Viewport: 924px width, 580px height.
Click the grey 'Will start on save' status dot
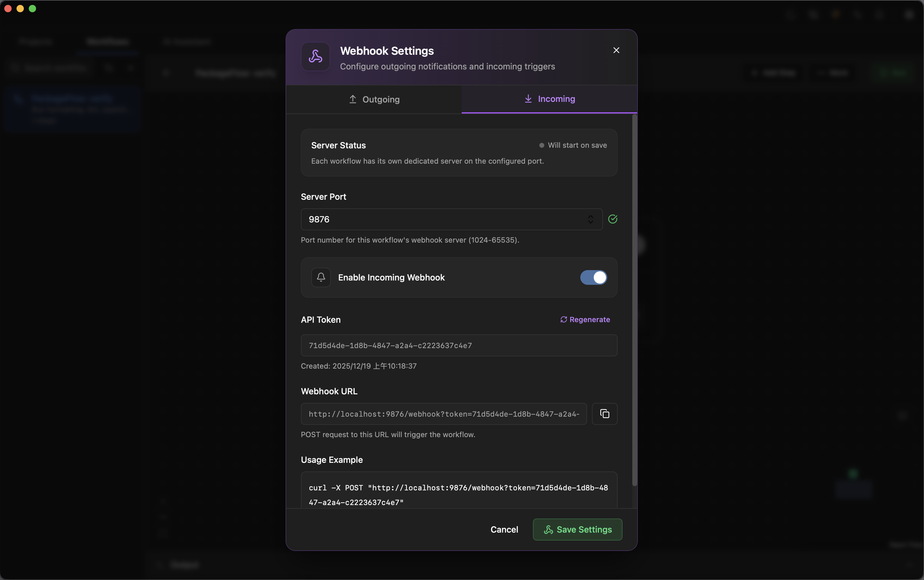541,145
